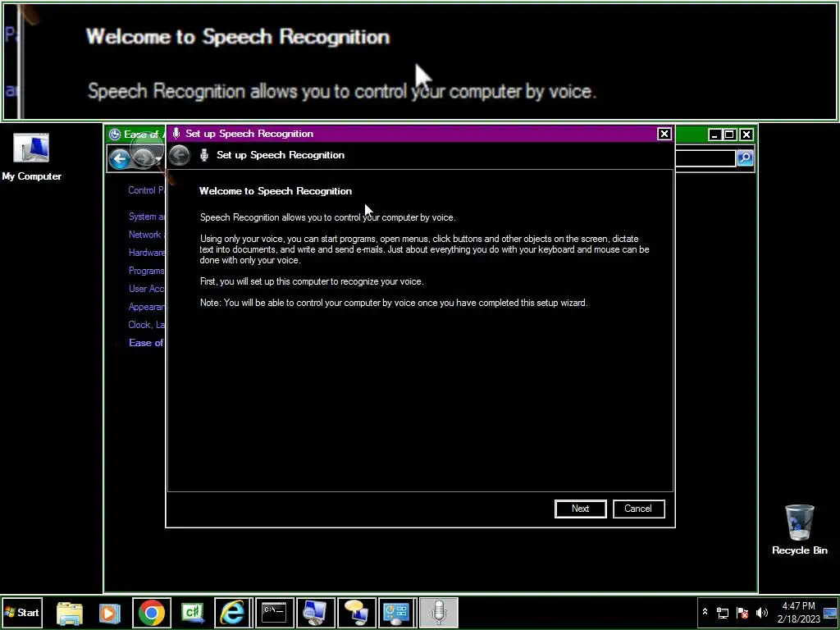Launch Windows Media Player from the taskbar
The width and height of the screenshot is (840, 630).
point(110,613)
